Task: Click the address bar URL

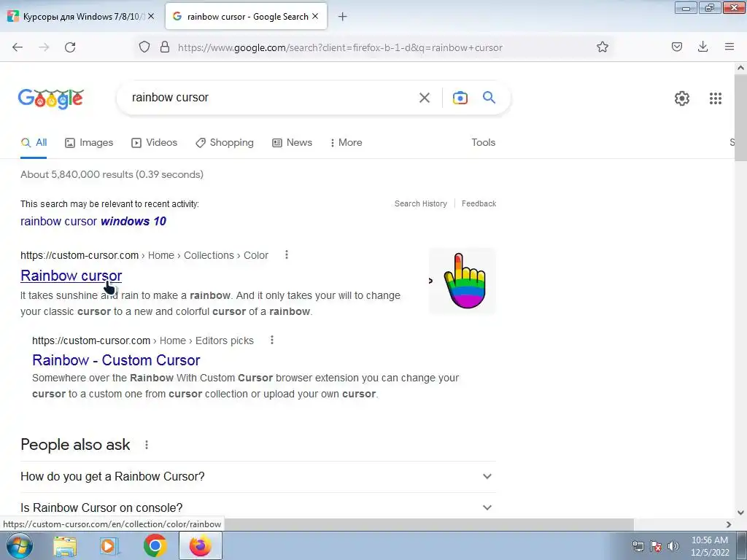Action: (x=340, y=47)
